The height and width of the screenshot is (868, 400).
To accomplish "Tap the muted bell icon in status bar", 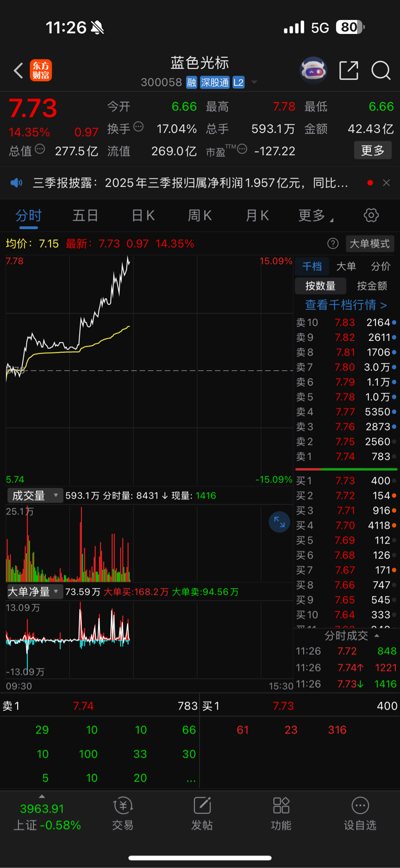I will click(97, 27).
